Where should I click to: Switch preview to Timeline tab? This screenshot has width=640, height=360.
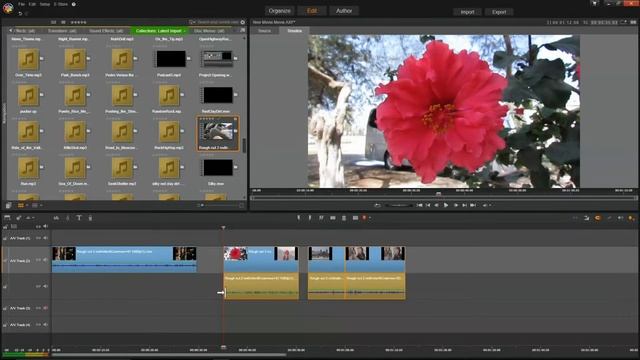(294, 31)
